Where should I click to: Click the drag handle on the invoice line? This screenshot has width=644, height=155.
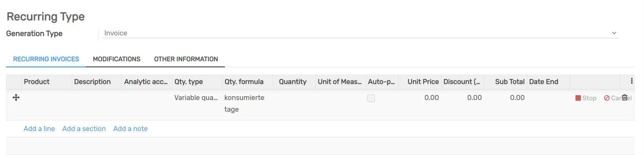pos(16,98)
